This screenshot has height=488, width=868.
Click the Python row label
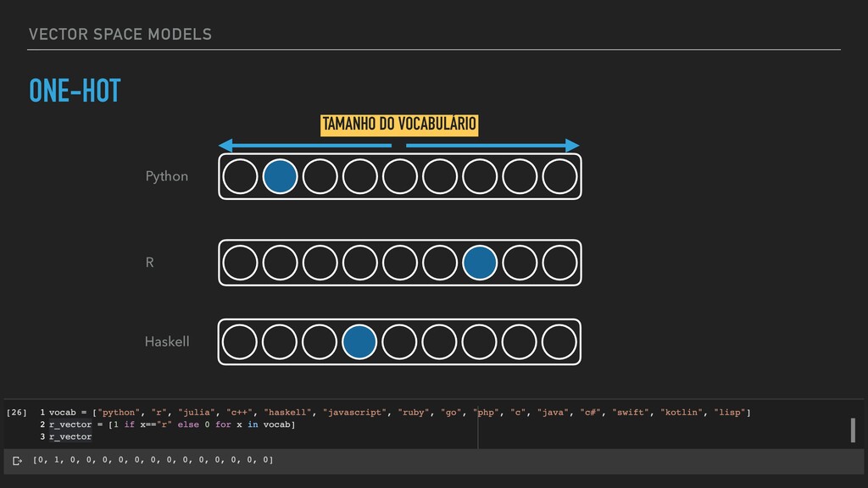pos(167,176)
